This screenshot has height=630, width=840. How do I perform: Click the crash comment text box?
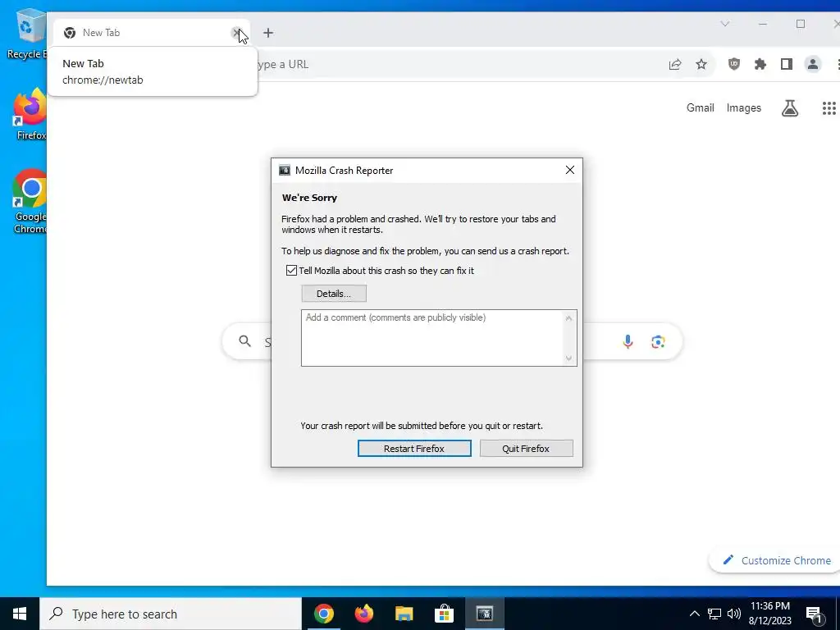point(432,338)
